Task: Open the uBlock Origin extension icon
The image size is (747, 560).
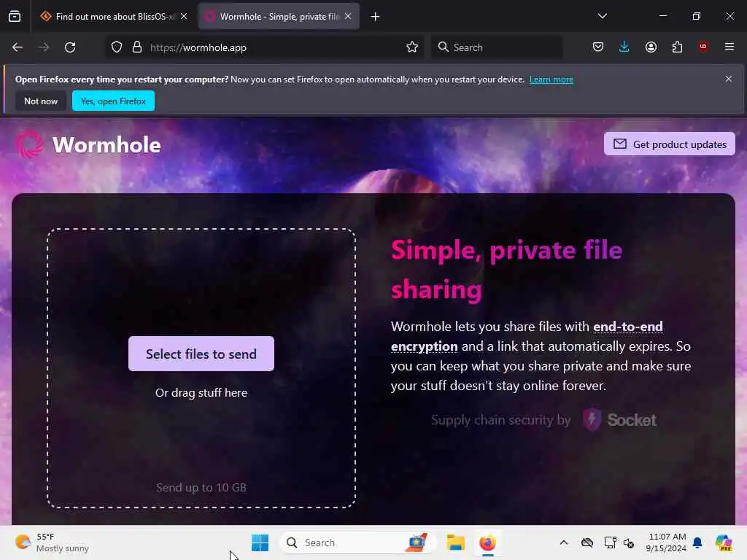Action: click(703, 47)
